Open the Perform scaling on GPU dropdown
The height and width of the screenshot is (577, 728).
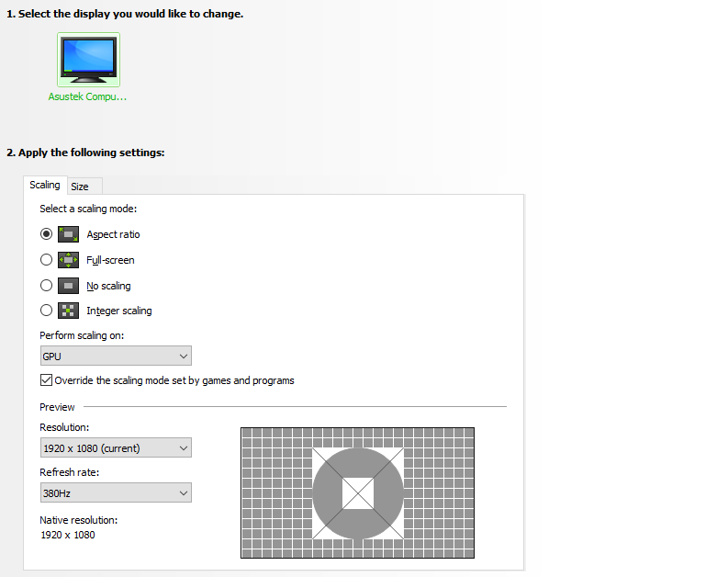[x=116, y=356]
